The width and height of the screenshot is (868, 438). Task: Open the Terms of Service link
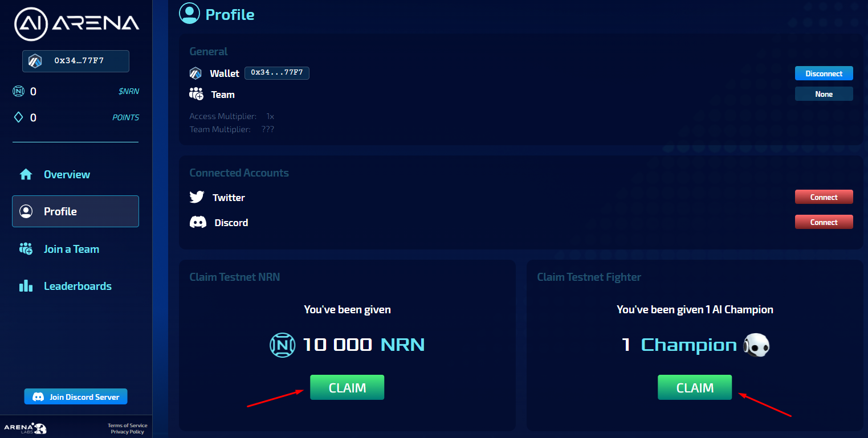point(127,425)
